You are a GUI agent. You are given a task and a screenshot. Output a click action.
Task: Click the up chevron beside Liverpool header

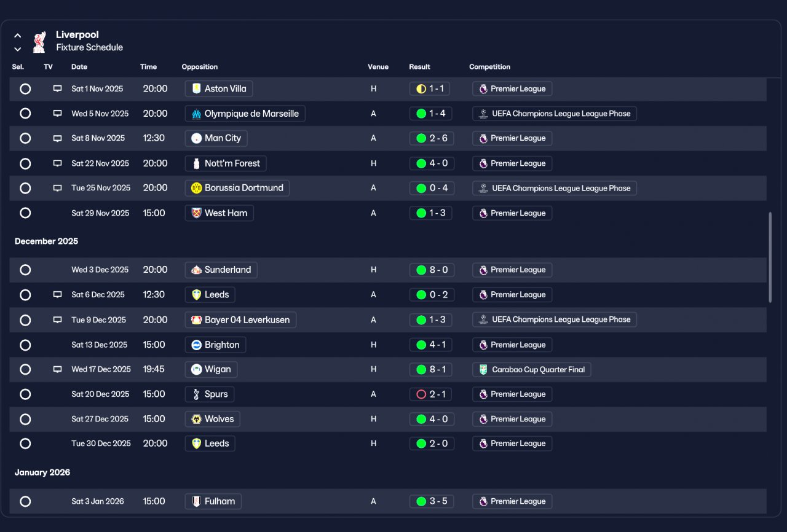tap(18, 36)
